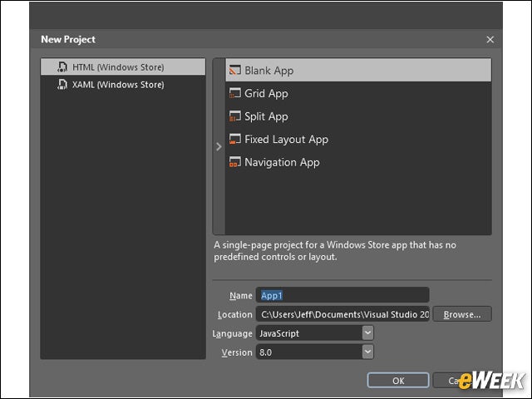The width and height of the screenshot is (532, 399).
Task: Focus the Name field containing App1
Action: pyautogui.click(x=342, y=295)
